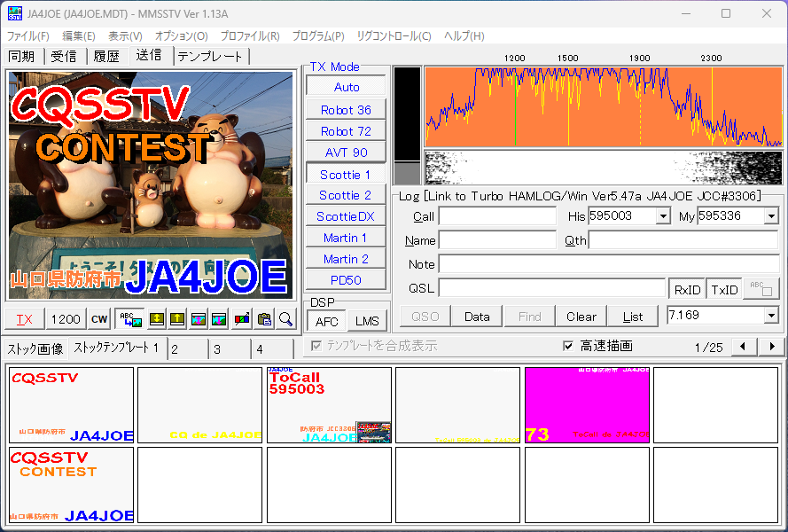The height and width of the screenshot is (532, 788).
Task: Open the My RSV dropdown arrow
Action: pyautogui.click(x=771, y=216)
